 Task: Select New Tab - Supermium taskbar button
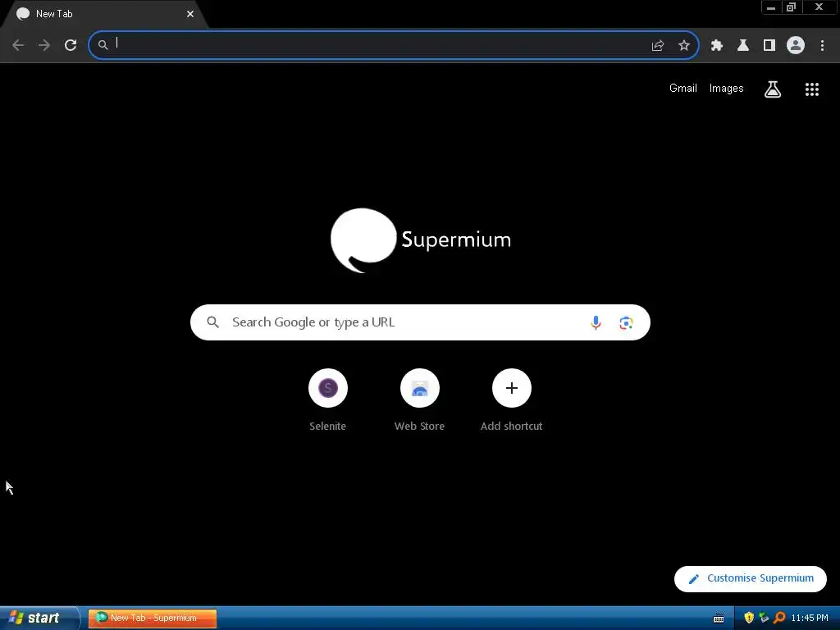152,618
